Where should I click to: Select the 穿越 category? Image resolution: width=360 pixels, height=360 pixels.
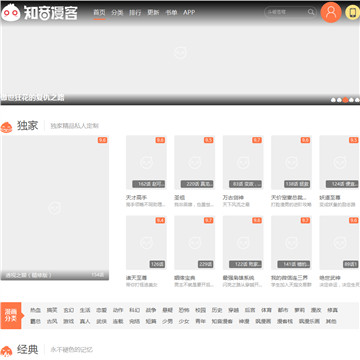click(x=233, y=310)
